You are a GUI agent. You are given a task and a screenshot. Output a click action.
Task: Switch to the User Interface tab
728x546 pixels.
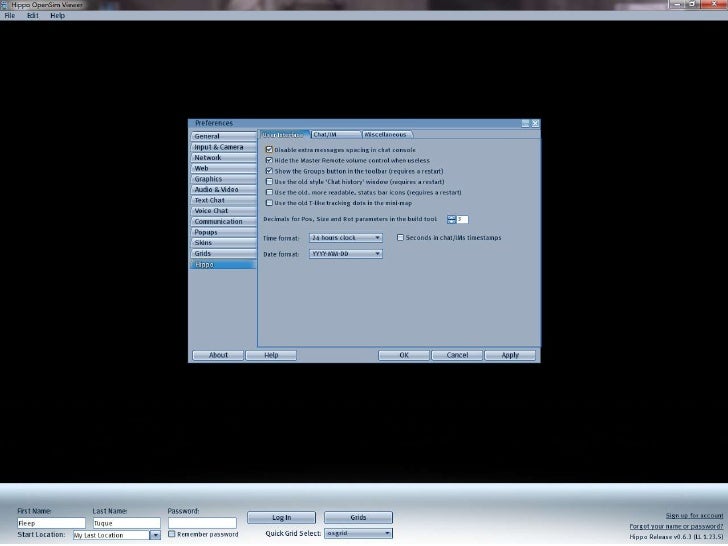(x=284, y=134)
